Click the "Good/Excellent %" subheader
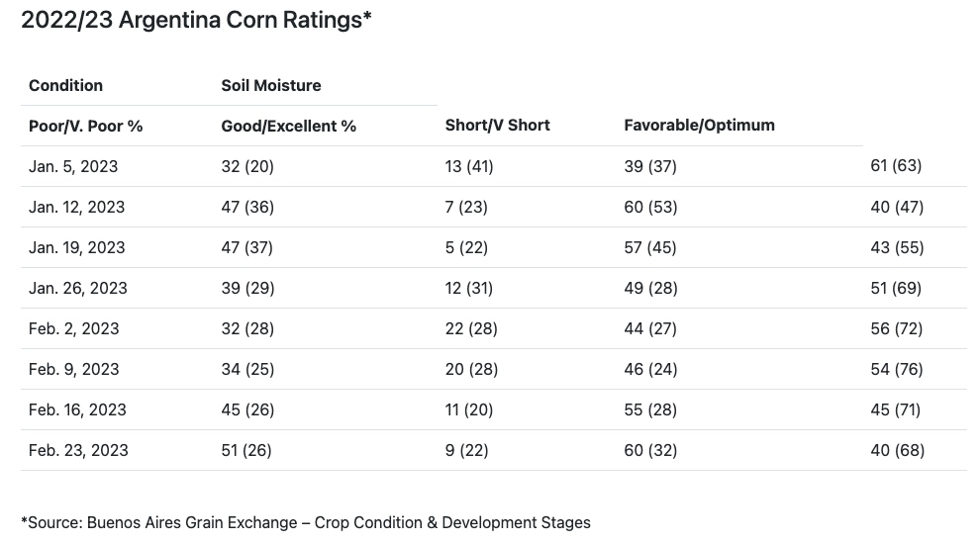This screenshot has width=980, height=542. click(289, 126)
